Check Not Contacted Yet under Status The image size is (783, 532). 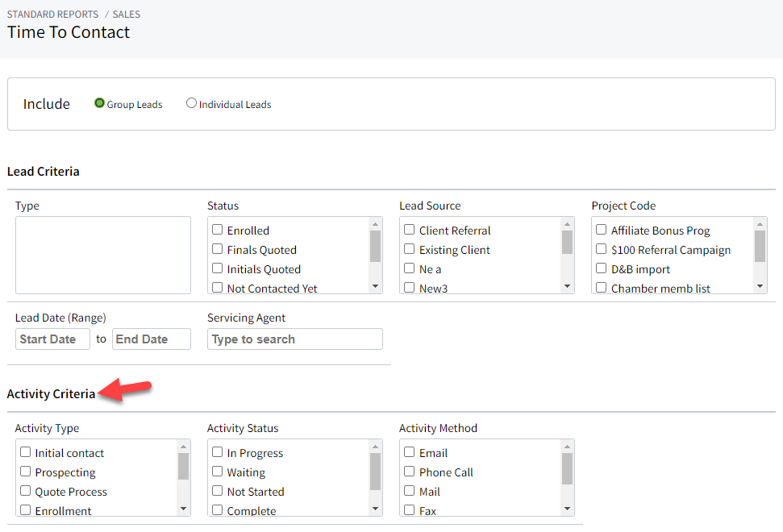[217, 288]
